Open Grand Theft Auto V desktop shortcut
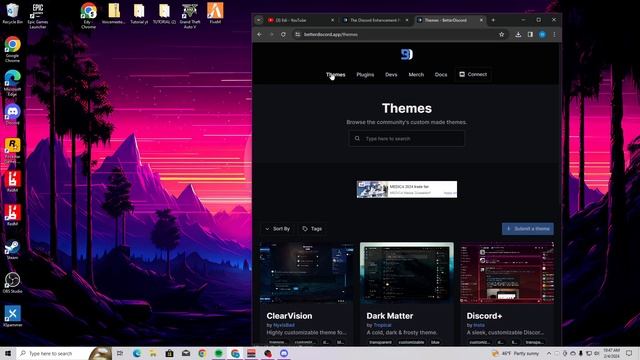640x360 pixels. pos(190,16)
